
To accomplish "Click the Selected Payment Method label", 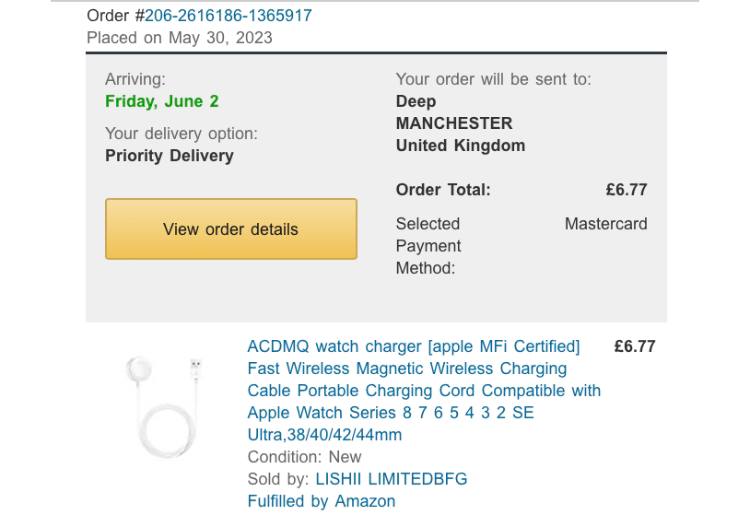I will pyautogui.click(x=428, y=246).
